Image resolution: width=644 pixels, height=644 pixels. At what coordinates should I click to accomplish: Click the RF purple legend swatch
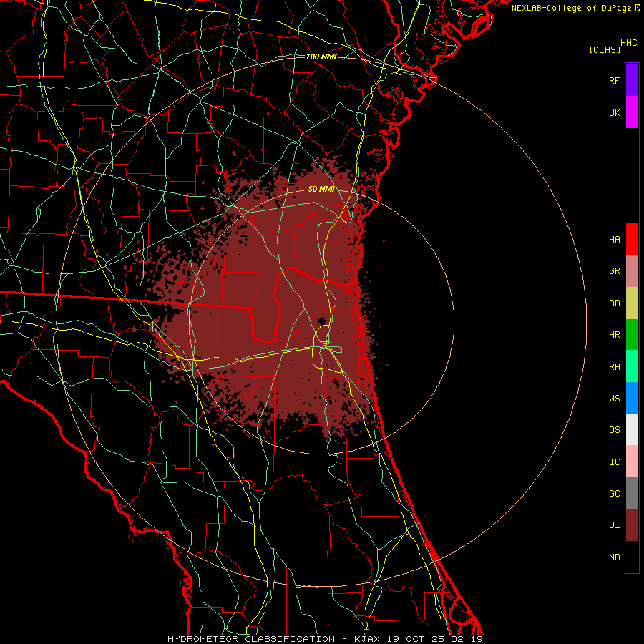[632, 80]
